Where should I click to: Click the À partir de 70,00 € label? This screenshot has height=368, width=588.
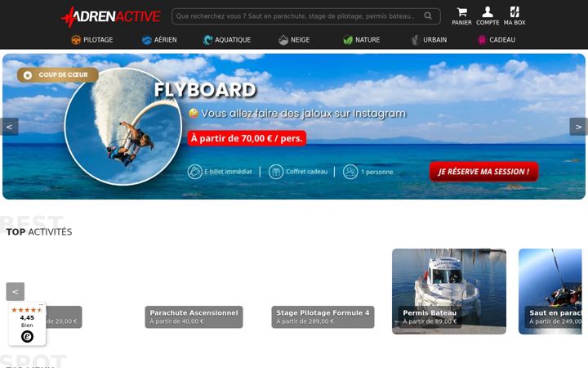pos(247,138)
